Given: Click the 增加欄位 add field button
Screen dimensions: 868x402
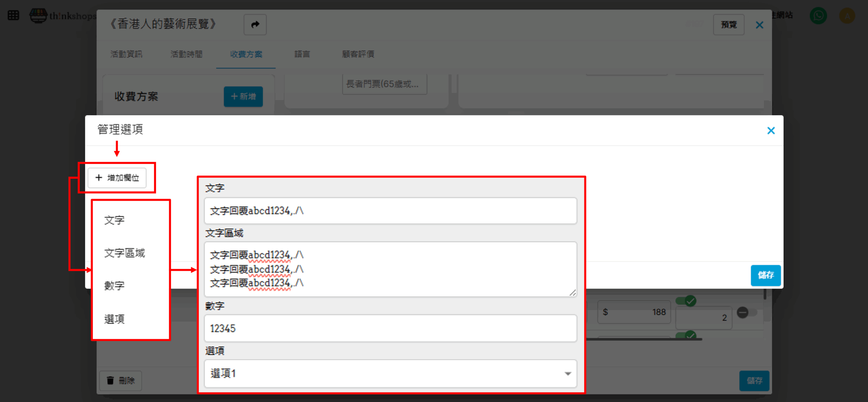Looking at the screenshot, I should coord(117,178).
